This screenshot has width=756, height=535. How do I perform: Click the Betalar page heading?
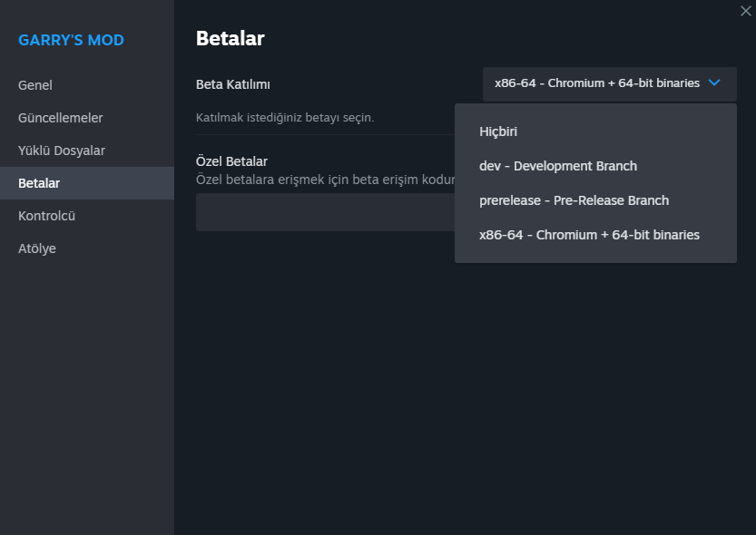[230, 39]
